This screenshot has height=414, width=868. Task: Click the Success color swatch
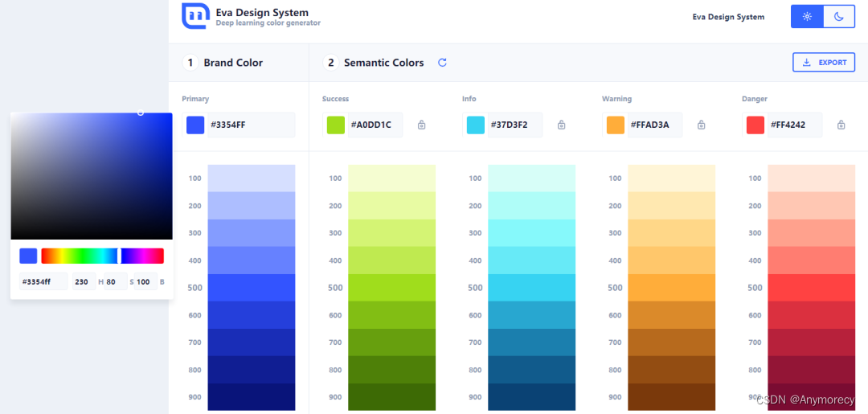[x=336, y=125]
